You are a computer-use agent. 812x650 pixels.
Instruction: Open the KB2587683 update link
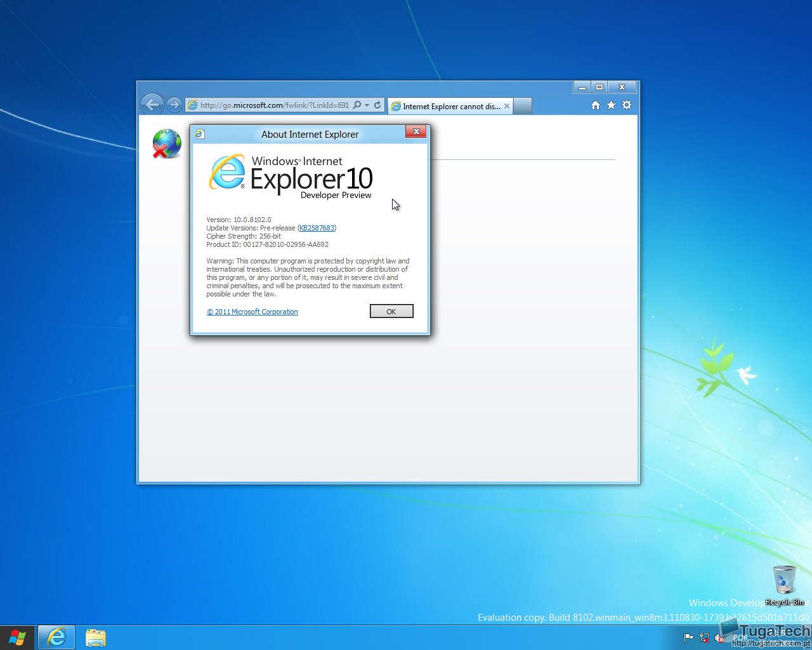(317, 228)
